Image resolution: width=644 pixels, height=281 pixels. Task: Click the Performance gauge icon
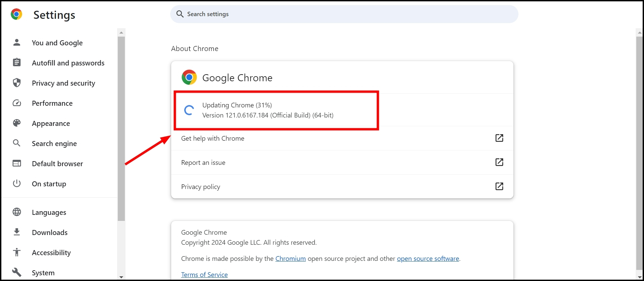(x=17, y=103)
